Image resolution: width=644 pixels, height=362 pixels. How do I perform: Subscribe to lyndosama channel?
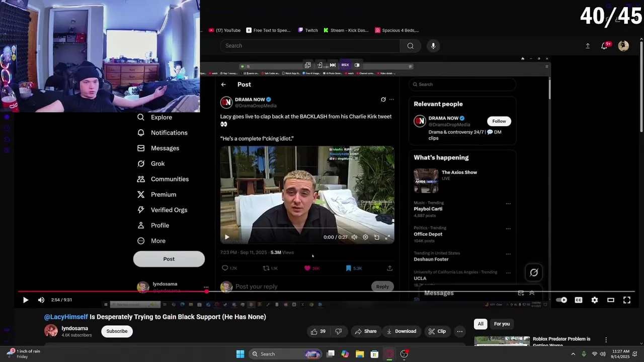tap(117, 331)
